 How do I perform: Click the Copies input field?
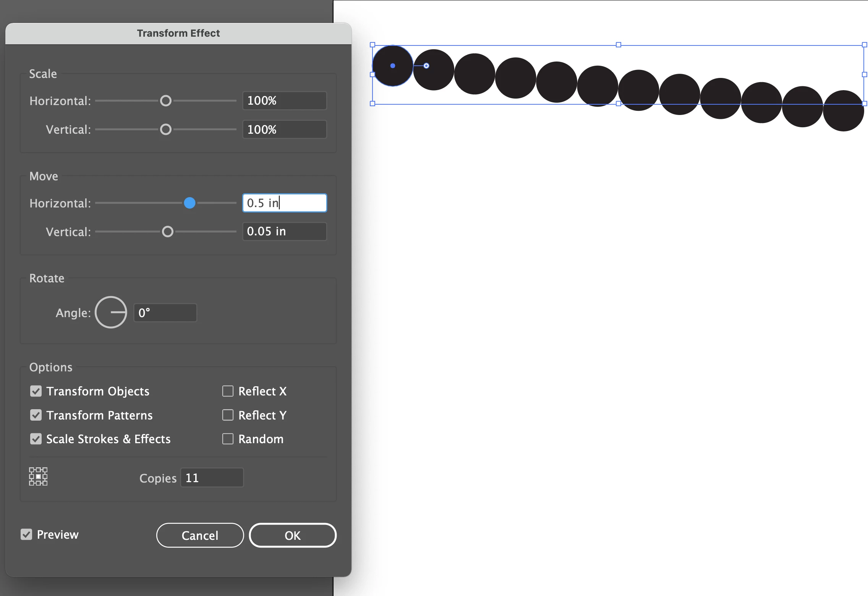[x=212, y=478]
